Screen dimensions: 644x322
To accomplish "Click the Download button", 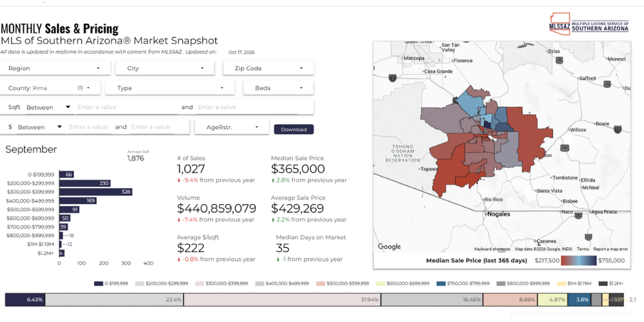I will point(294,129).
